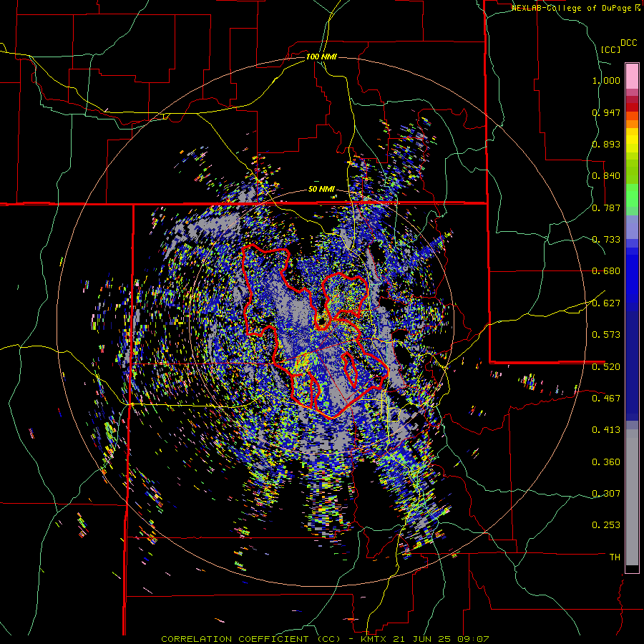Click the 0.733 legend value

[x=606, y=240]
